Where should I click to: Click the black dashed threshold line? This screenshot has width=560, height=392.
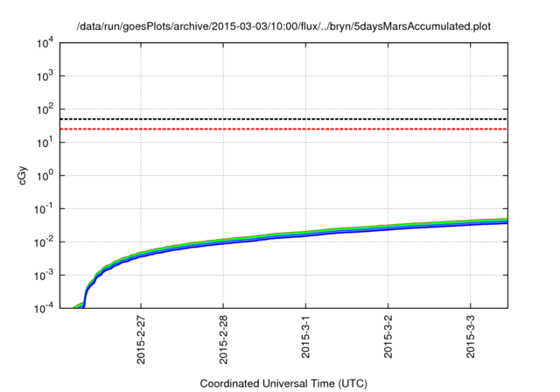(283, 119)
